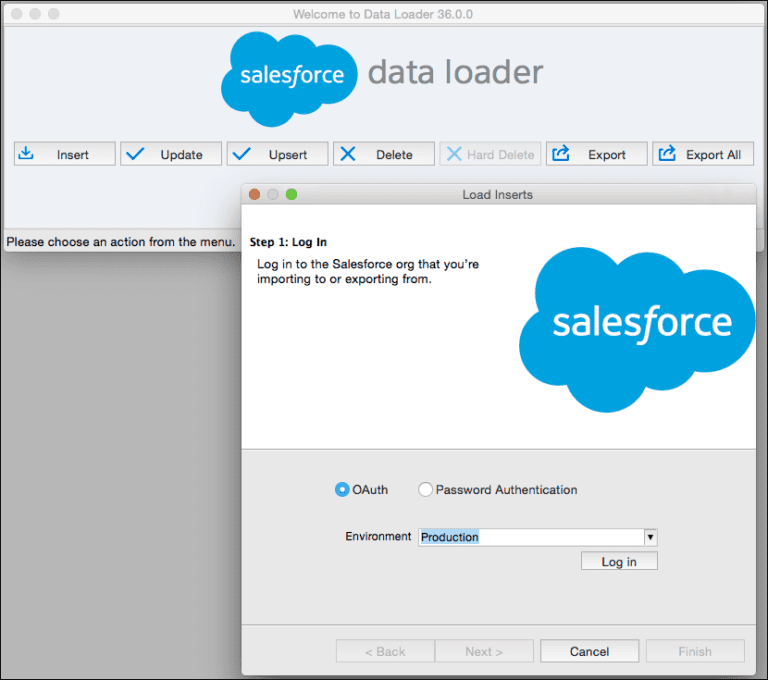Click Cancel in the Load Inserts dialog
Screen dimensions: 768x680
coord(589,651)
